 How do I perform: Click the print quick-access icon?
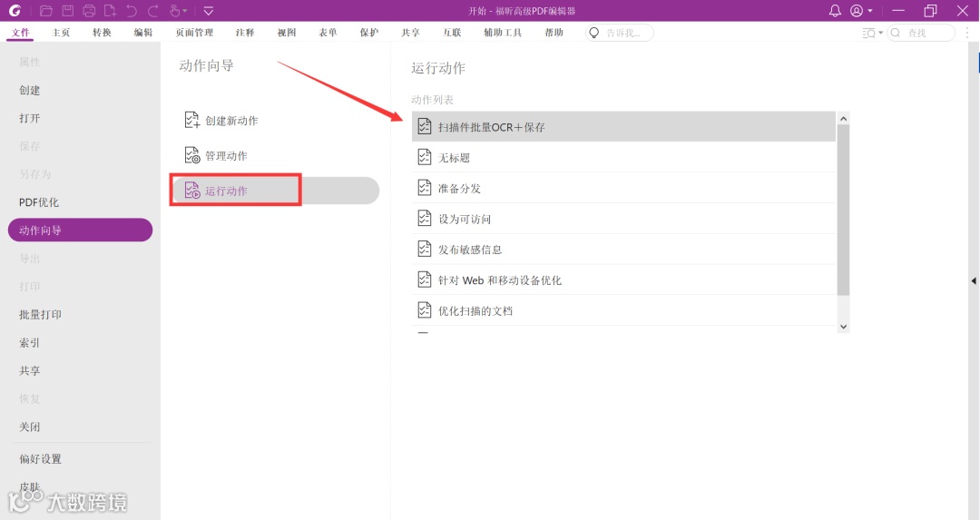click(89, 11)
